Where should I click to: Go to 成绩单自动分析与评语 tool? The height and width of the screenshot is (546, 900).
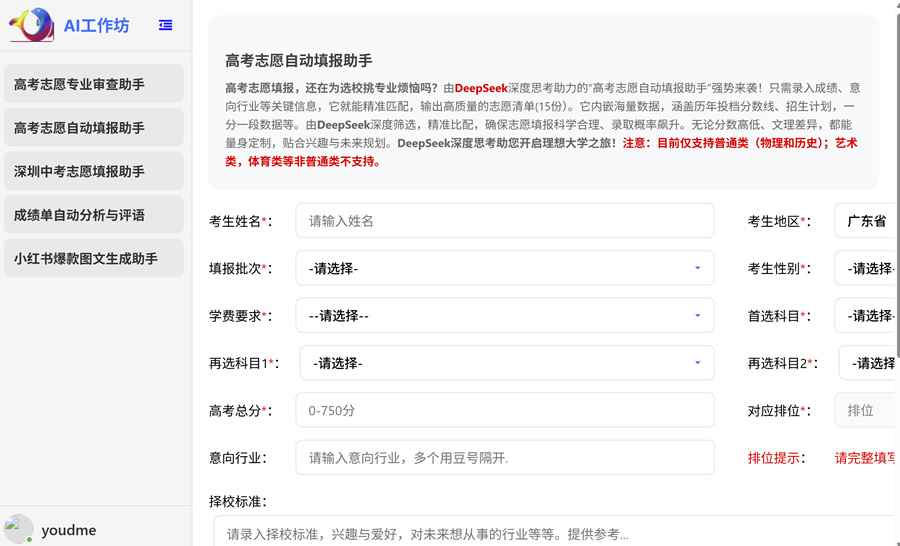tap(94, 215)
